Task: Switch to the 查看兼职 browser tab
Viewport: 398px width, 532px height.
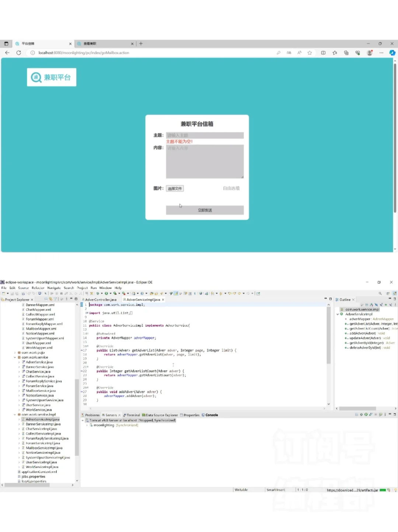Action: (x=105, y=44)
